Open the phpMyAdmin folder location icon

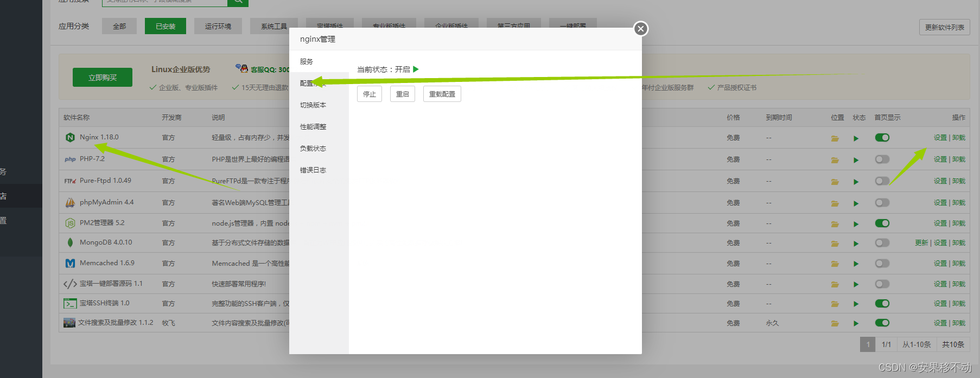(x=835, y=203)
